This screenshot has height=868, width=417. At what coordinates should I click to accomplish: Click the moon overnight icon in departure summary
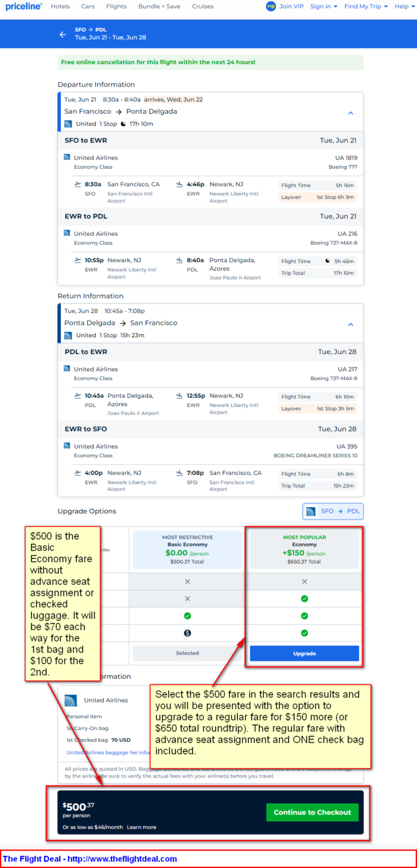point(123,124)
